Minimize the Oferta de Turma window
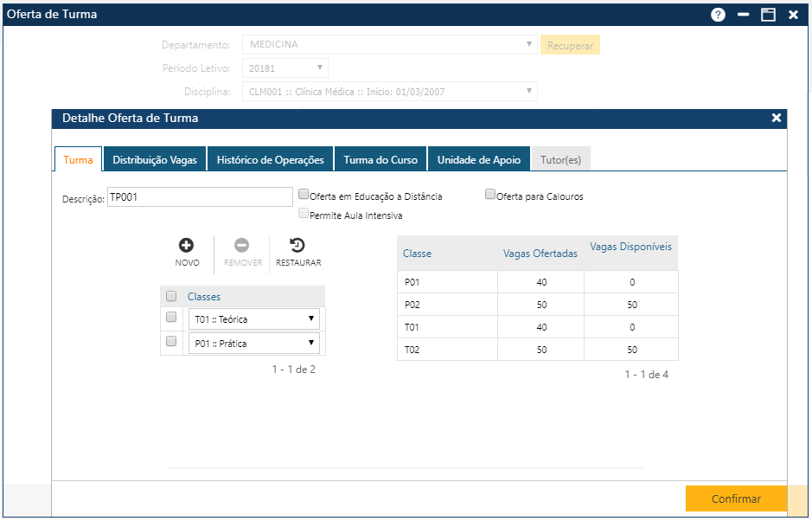Image resolution: width=812 pixels, height=521 pixels. point(743,15)
